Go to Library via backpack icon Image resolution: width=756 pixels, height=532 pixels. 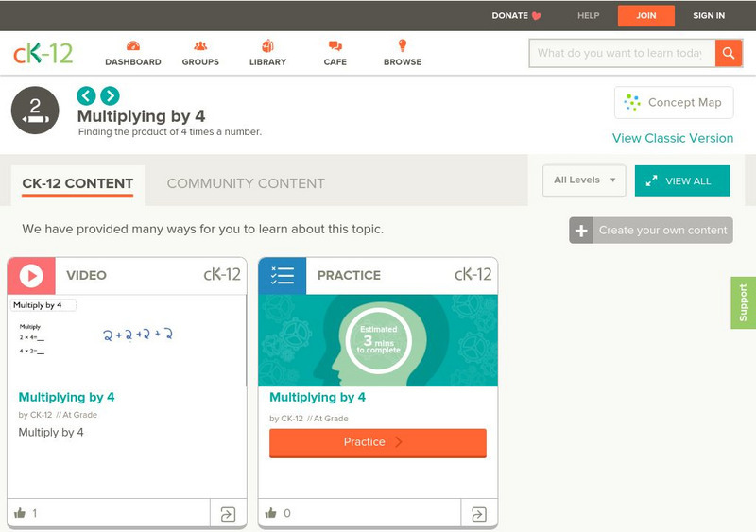pyautogui.click(x=267, y=46)
